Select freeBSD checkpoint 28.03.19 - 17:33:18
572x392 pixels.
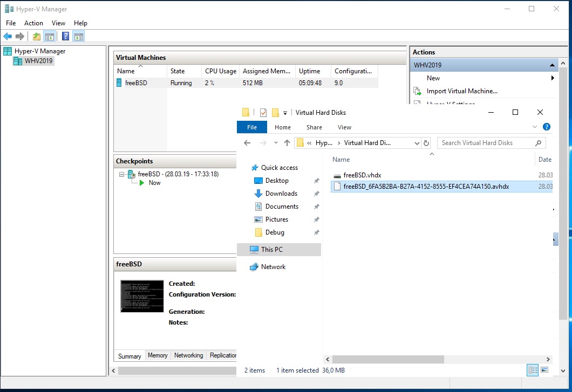pos(178,174)
